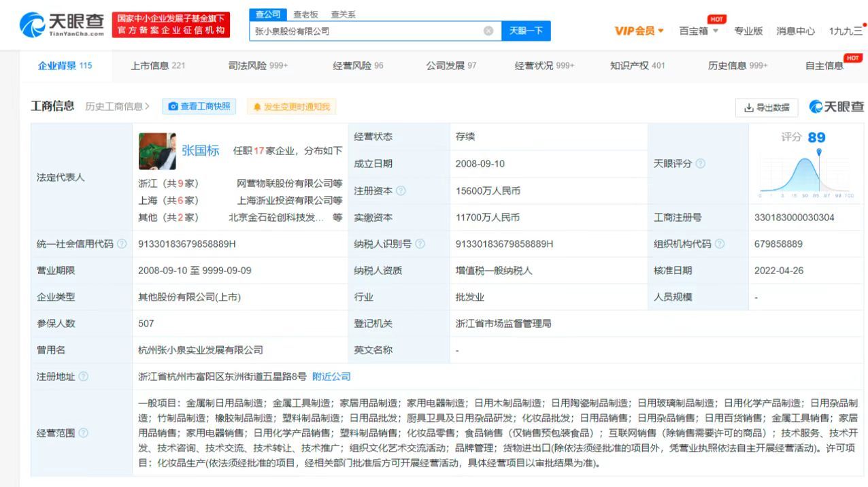Open the 百宝箱 dropdown menu
Screen dimensions: 868x487
pos(699,31)
